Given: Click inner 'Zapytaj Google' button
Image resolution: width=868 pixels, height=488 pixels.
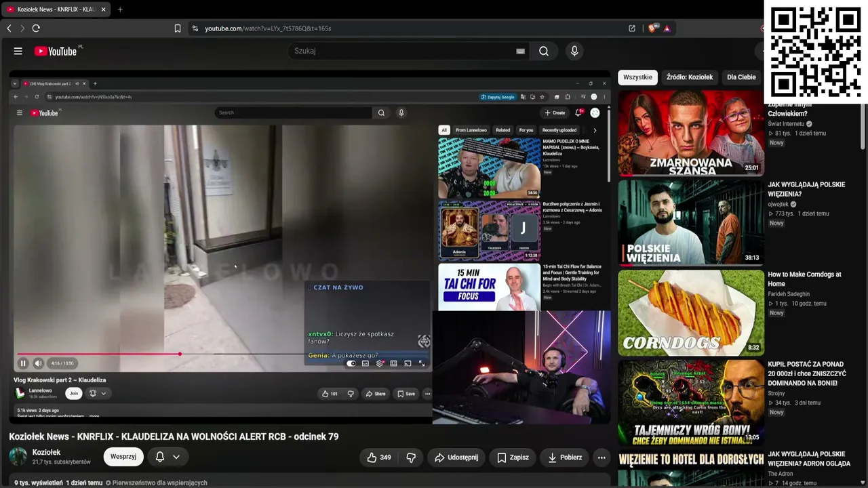Looking at the screenshot, I should [x=498, y=97].
